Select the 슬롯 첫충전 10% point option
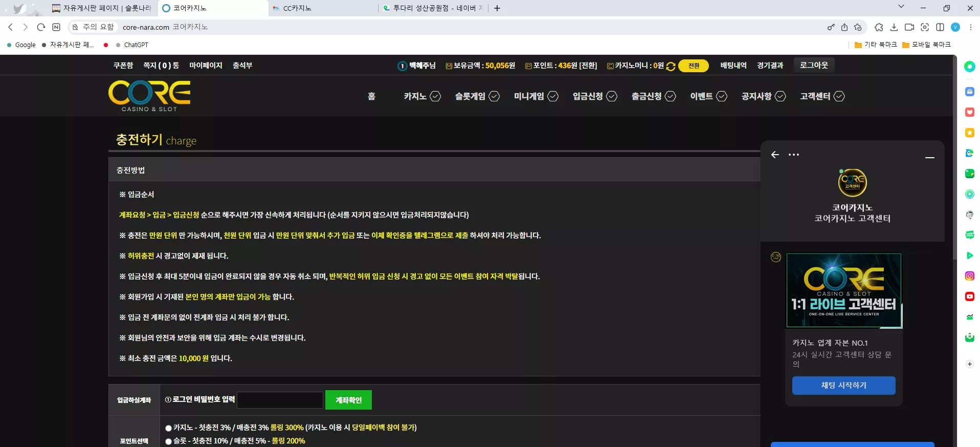Image resolution: width=980 pixels, height=447 pixels. pyautogui.click(x=169, y=441)
